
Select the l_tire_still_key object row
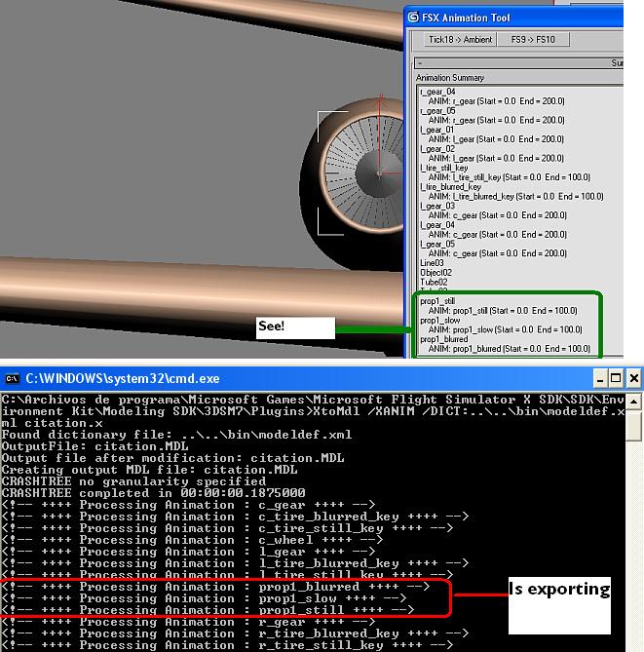click(444, 168)
